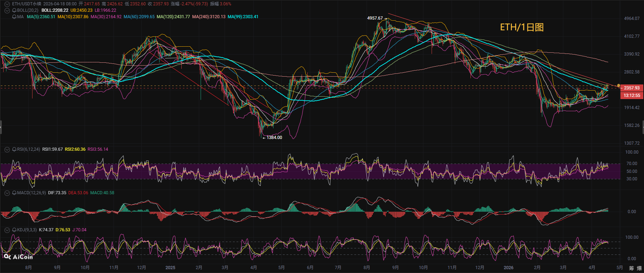Screen dimensions: 644x273
Task: Click the 2025 label on time axis
Action: 170,268
